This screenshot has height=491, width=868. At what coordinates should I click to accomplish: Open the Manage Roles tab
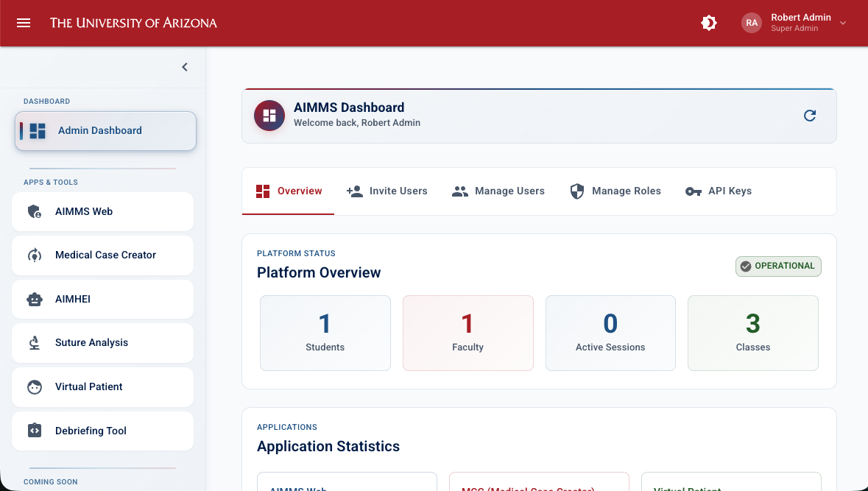[x=615, y=191]
